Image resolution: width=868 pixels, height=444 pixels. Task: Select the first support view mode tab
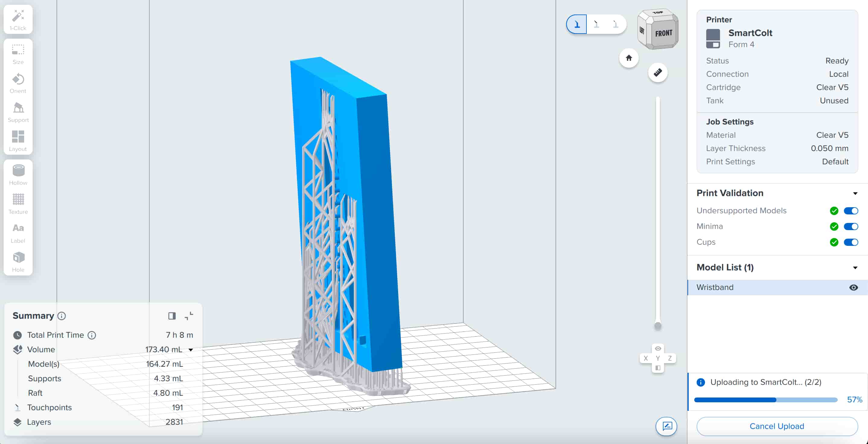click(x=576, y=24)
